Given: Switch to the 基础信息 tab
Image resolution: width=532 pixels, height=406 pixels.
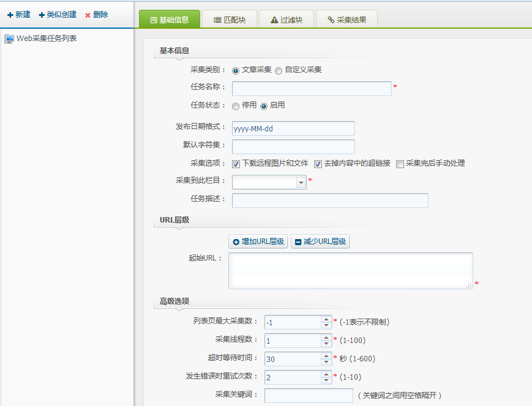Looking at the screenshot, I should tap(170, 20).
